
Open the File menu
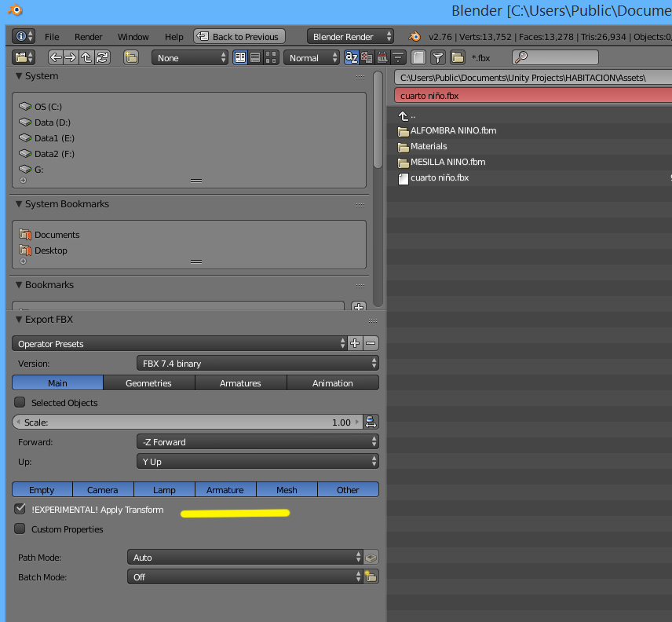point(52,37)
